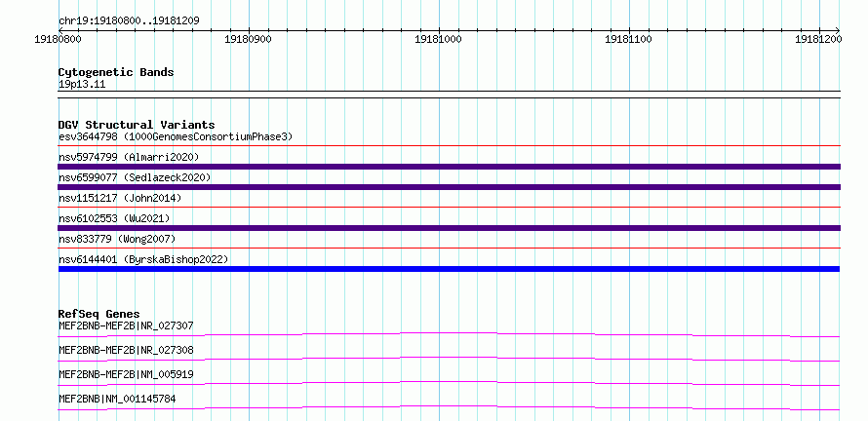Click ruler coordinate 19180900
The image size is (868, 421).
[x=248, y=40]
